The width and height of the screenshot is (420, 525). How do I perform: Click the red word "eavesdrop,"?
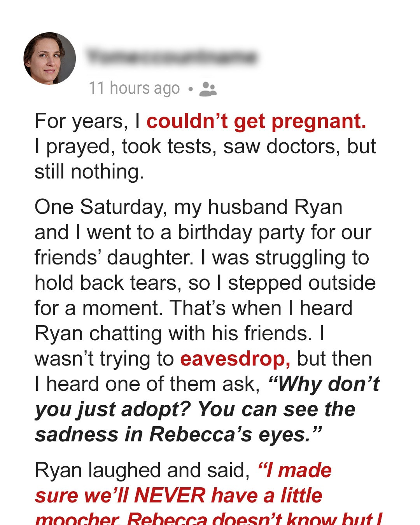(x=235, y=359)
